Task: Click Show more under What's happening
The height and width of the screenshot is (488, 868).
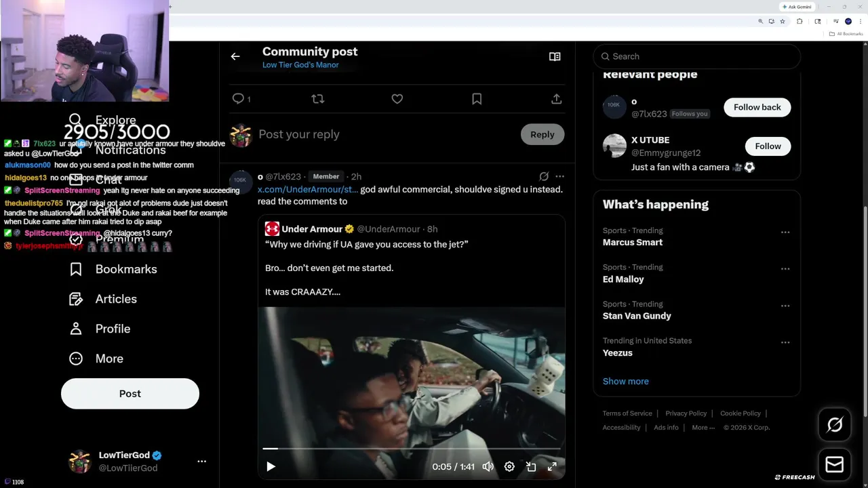Action: (x=625, y=381)
